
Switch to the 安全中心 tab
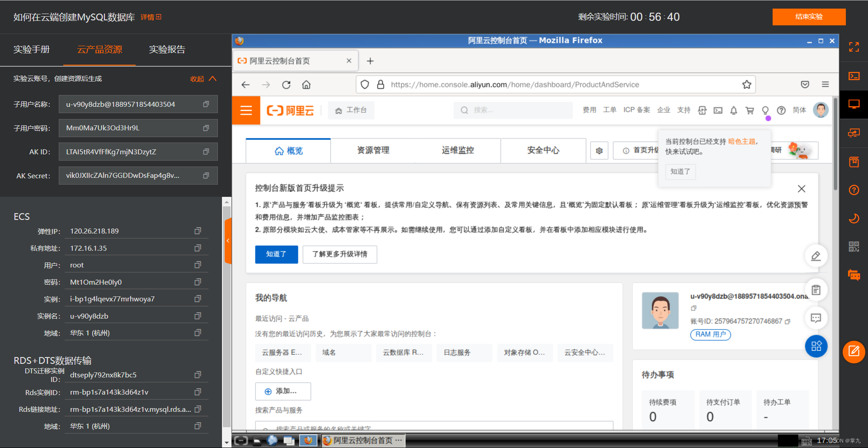543,150
